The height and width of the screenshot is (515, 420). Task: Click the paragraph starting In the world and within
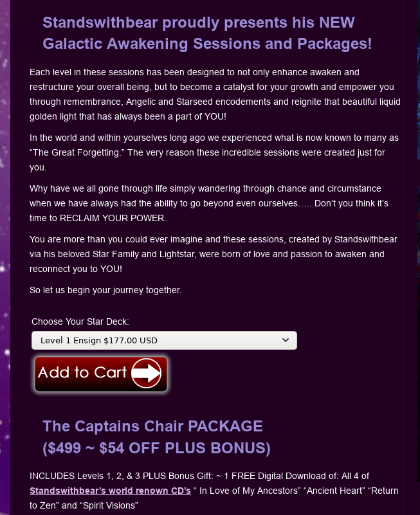(214, 152)
